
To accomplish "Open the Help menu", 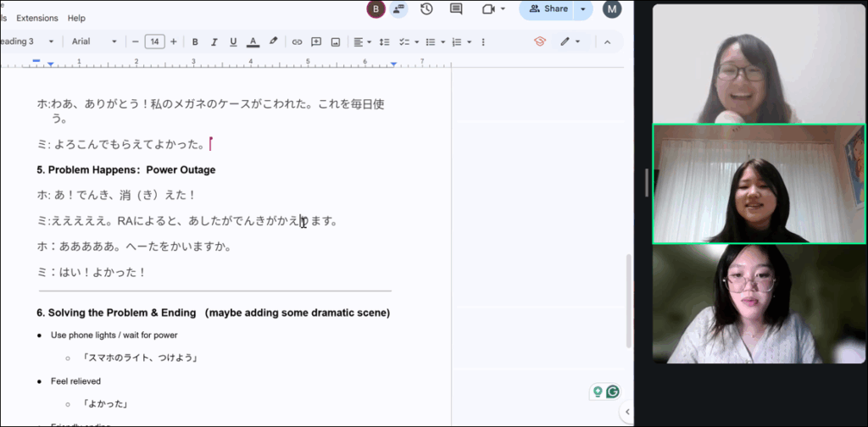I will pyautogui.click(x=76, y=18).
